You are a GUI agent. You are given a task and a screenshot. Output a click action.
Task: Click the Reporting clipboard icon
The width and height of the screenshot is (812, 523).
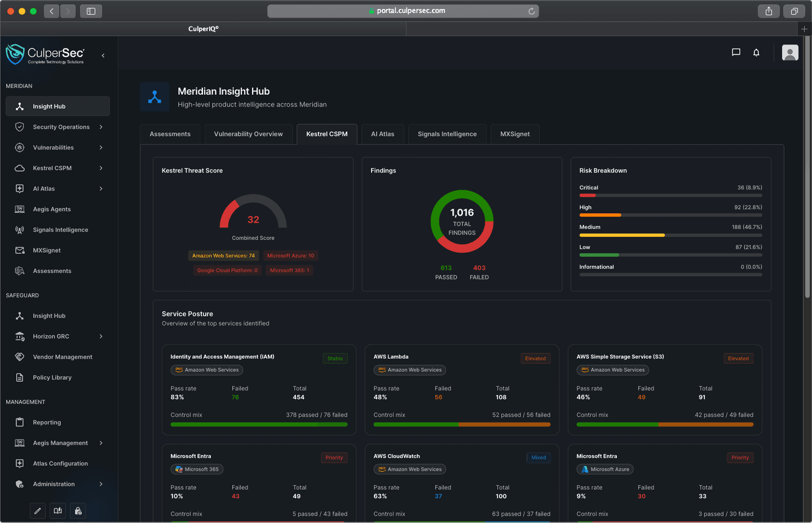[20, 422]
